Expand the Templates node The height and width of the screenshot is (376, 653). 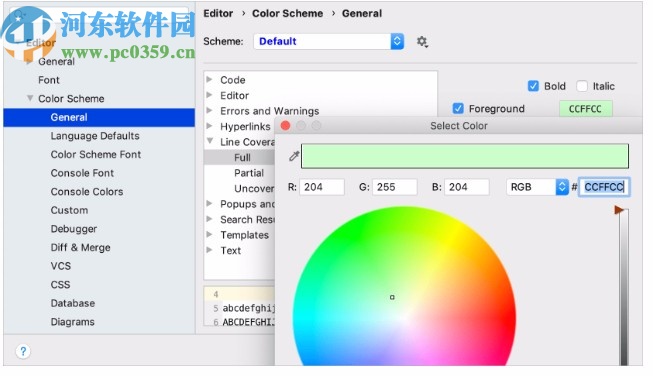coord(209,234)
